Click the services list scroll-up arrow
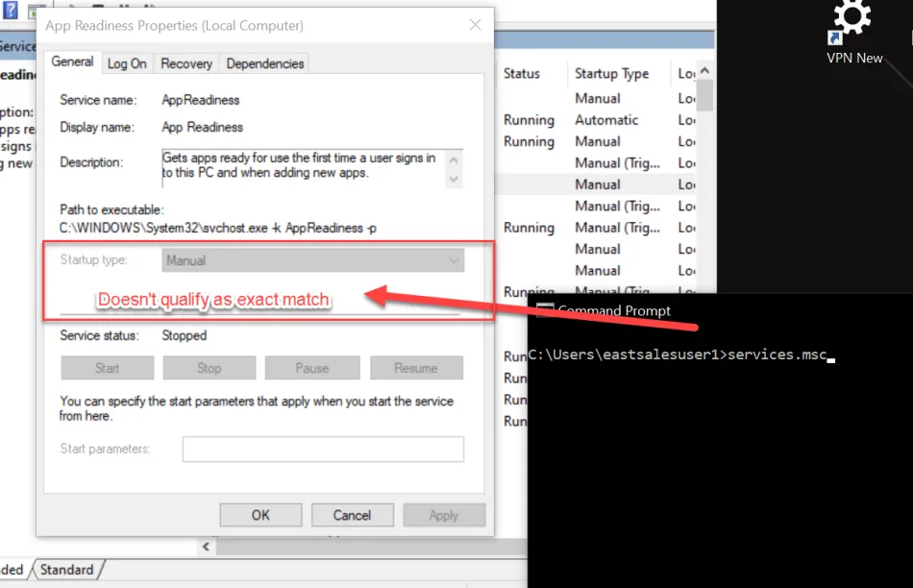The height and width of the screenshot is (588, 913). point(705,73)
